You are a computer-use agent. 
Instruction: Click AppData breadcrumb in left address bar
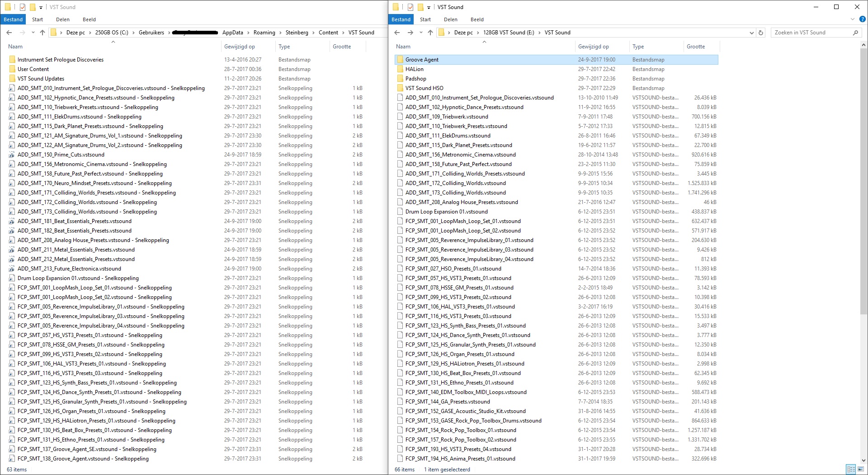[x=233, y=33]
